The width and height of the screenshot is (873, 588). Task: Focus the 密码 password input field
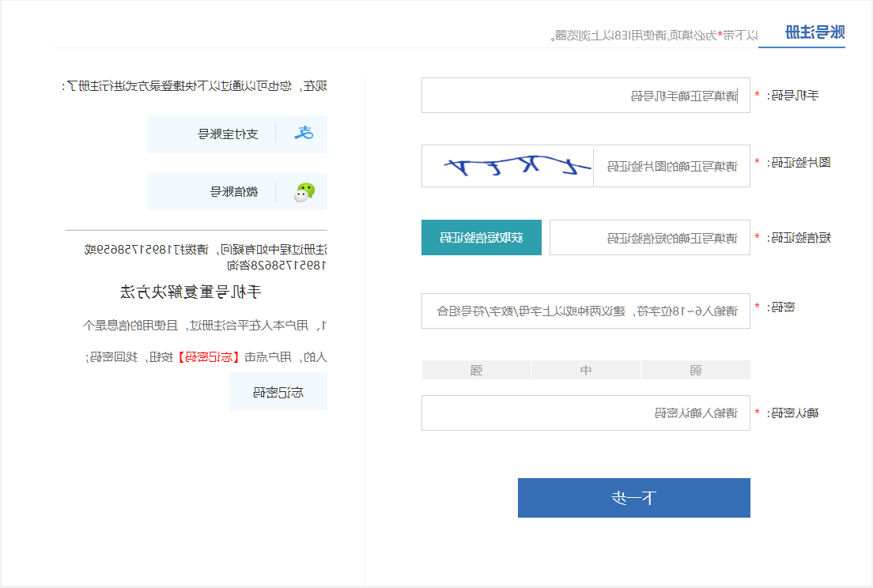click(x=586, y=311)
